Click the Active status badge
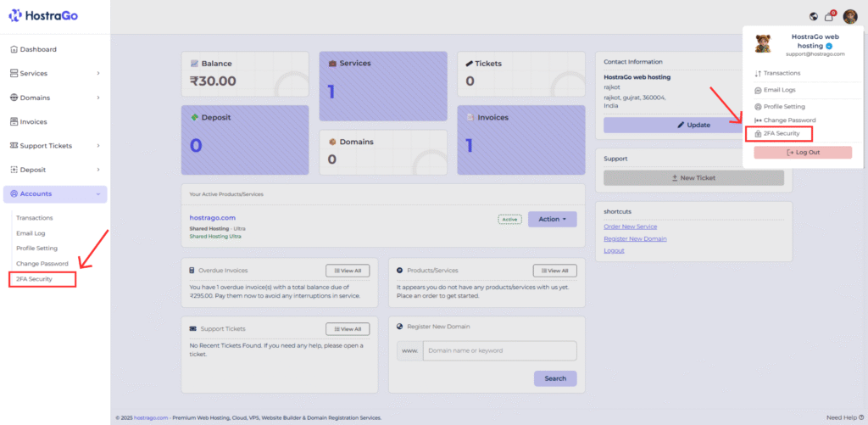 [509, 220]
